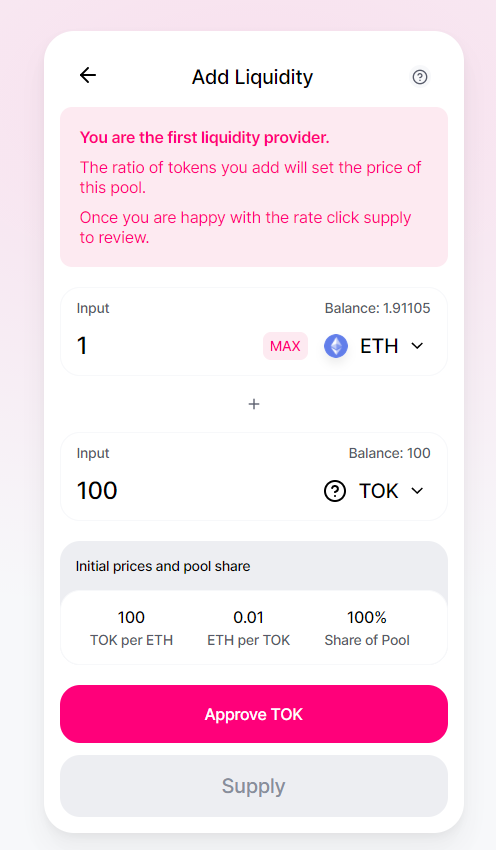Click the MAX button for ETH
The width and height of the screenshot is (496, 850).
285,346
